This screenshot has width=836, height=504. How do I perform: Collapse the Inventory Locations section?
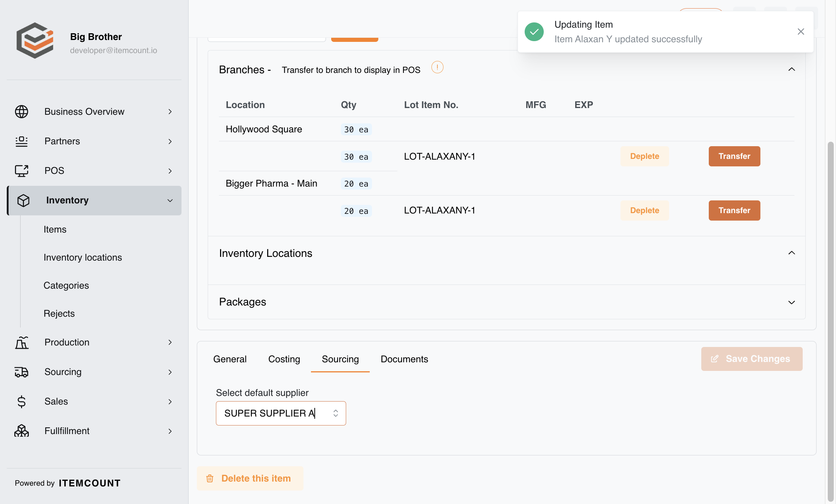[x=791, y=253]
